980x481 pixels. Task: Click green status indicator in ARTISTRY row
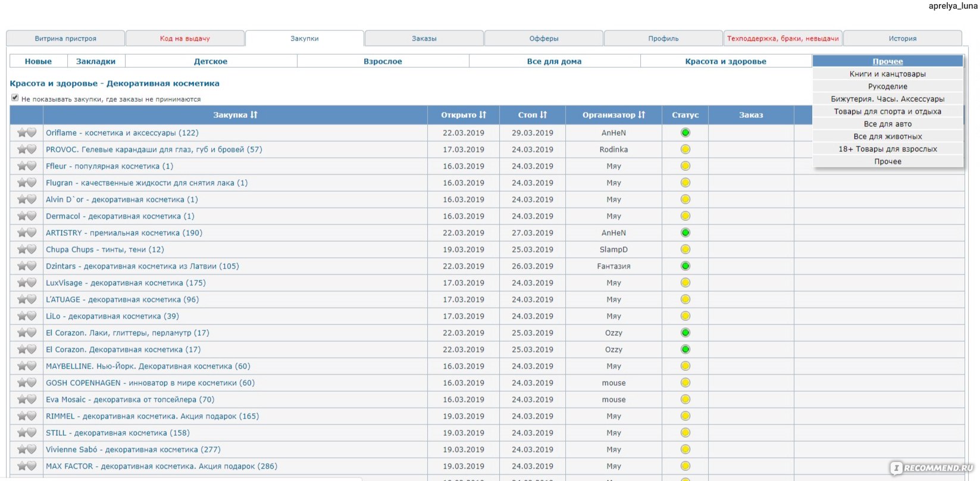click(685, 233)
